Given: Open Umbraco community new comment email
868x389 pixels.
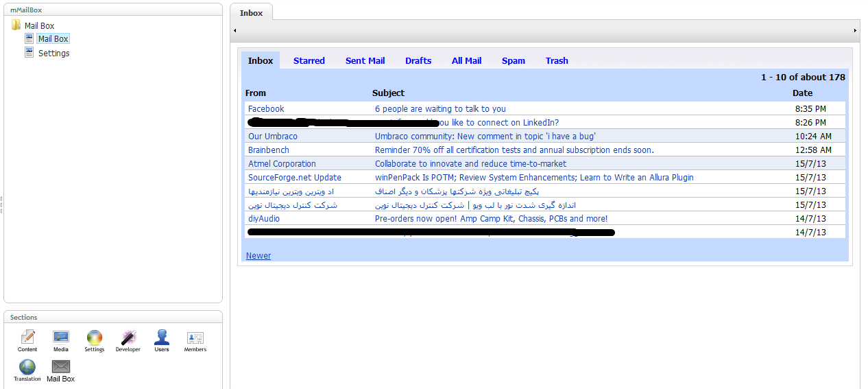Looking at the screenshot, I should point(485,136).
